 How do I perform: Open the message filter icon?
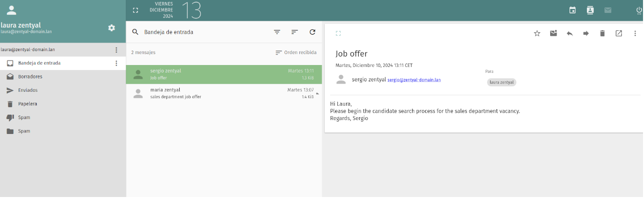point(277,32)
